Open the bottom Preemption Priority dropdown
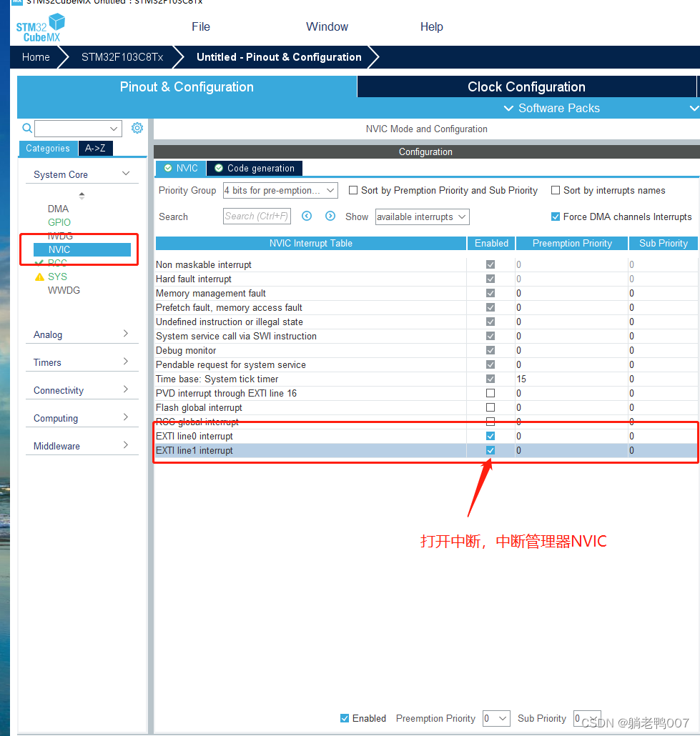Image resolution: width=700 pixels, height=736 pixels. pyautogui.click(x=496, y=718)
